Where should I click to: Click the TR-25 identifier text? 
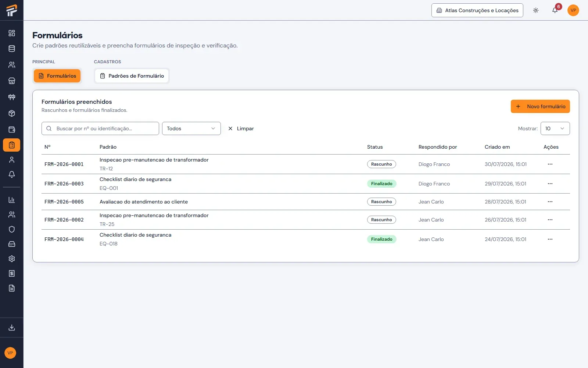tap(107, 224)
